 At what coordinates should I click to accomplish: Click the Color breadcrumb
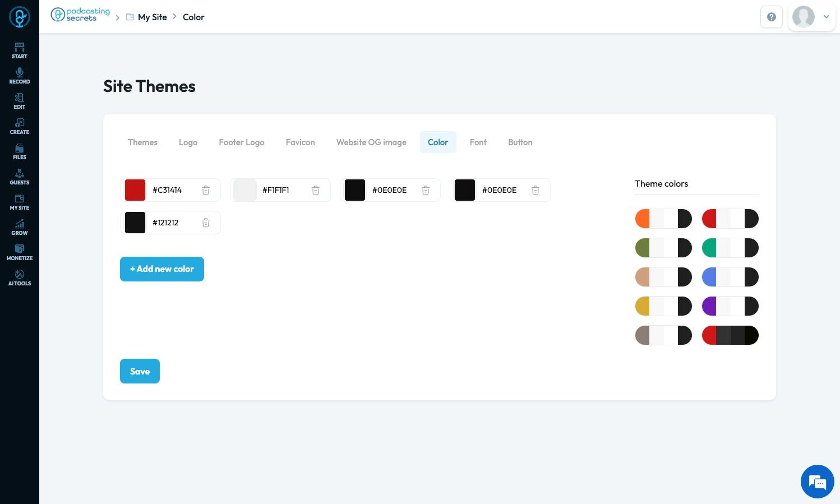pos(193,17)
